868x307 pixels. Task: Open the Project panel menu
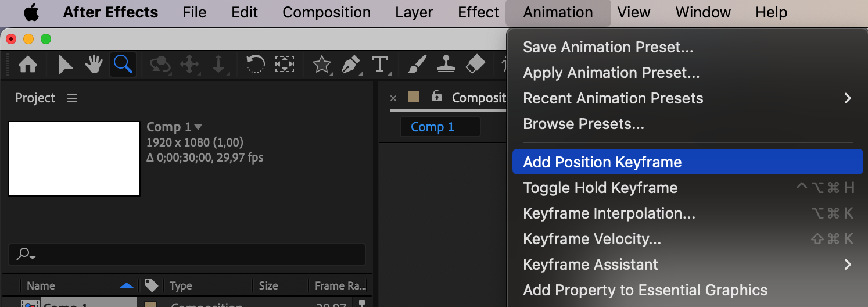(x=72, y=98)
